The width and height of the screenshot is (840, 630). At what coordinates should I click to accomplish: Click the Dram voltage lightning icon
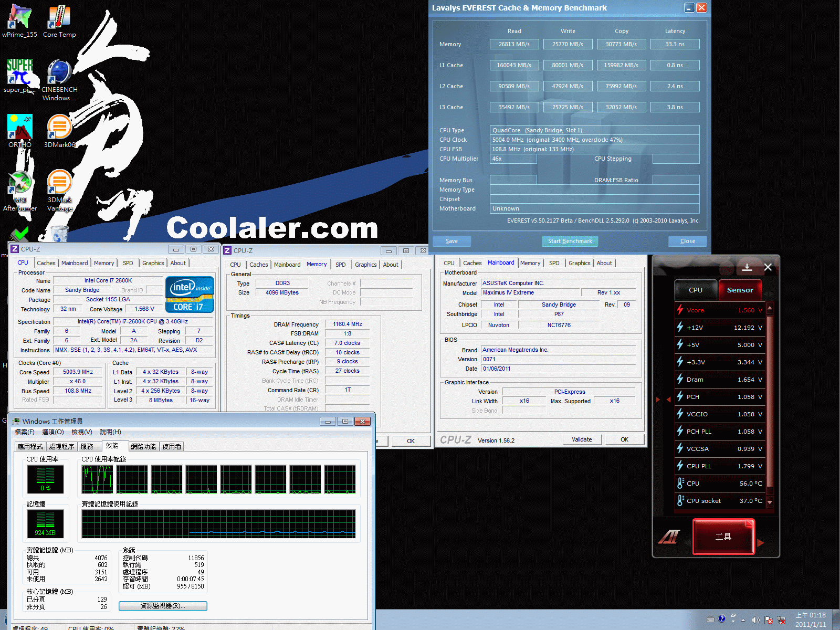click(680, 379)
